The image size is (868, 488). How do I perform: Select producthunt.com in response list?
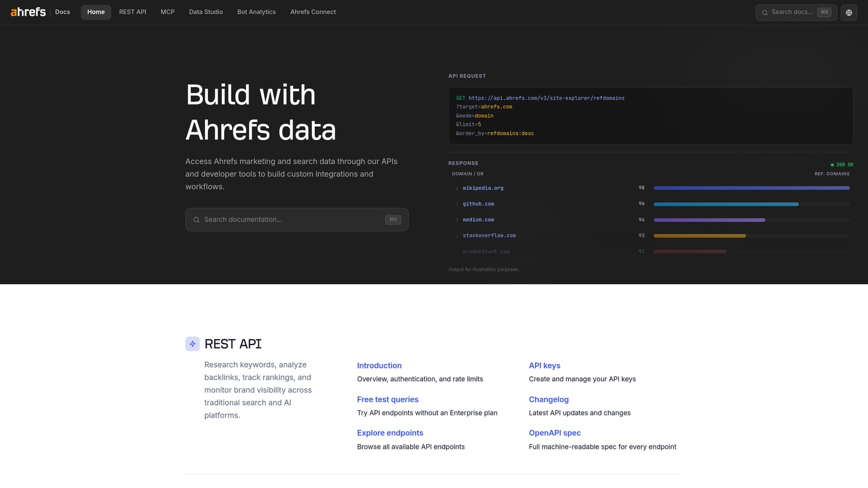coord(486,252)
